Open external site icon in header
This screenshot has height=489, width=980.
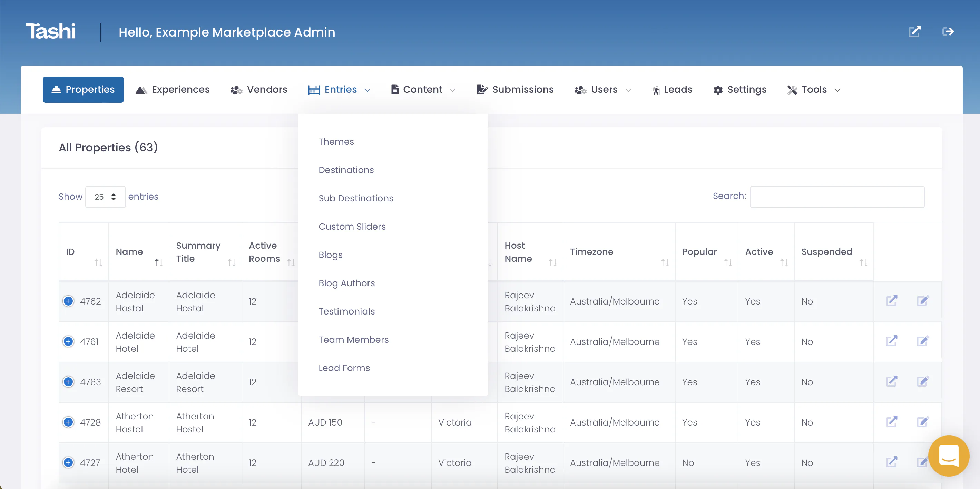tap(914, 32)
